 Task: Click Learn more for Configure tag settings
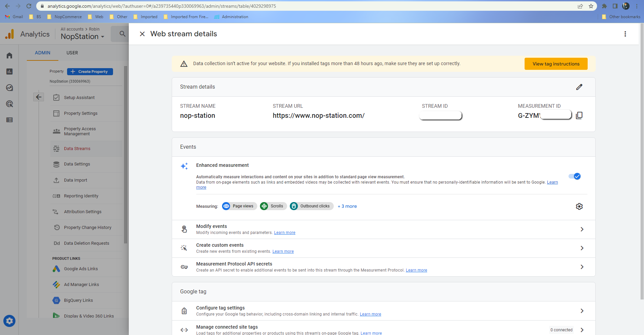371,314
